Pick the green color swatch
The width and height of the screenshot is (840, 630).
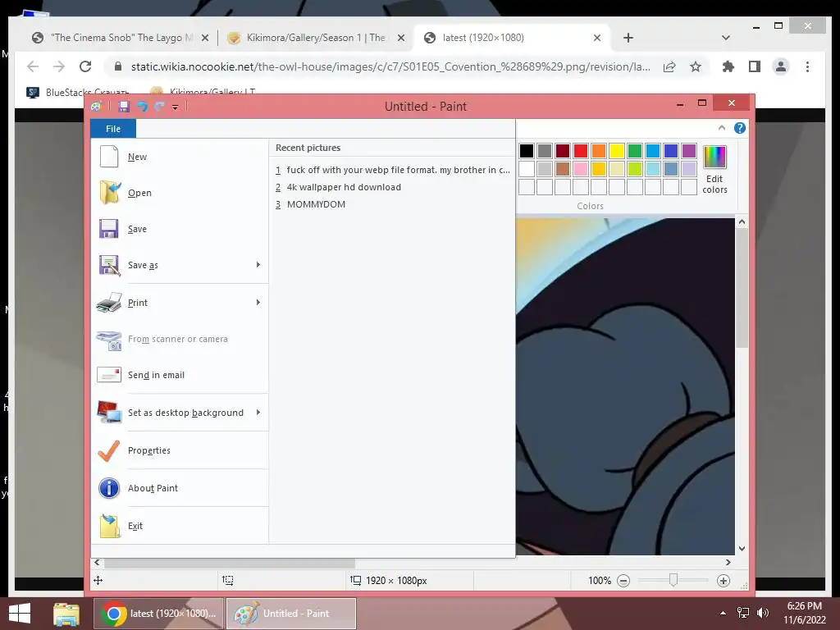pyautogui.click(x=635, y=151)
